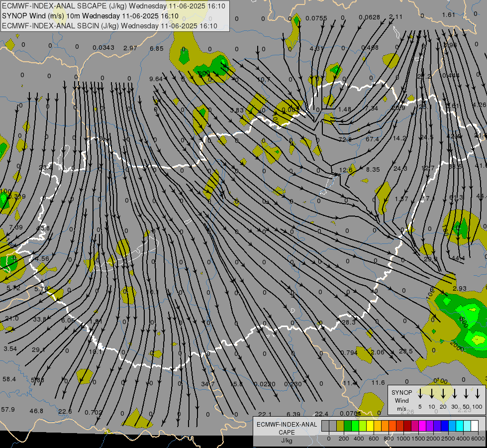Click the map value '1.48'
The height and width of the screenshot is (448, 487).
pyautogui.click(x=345, y=109)
